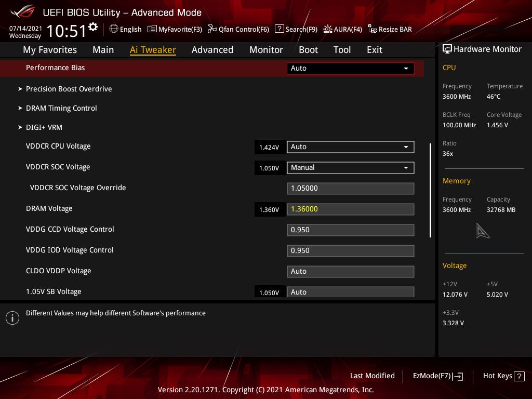Viewport: 532px width, 399px height.
Task: Click the CPU Ratio 36x value
Action: (x=448, y=154)
